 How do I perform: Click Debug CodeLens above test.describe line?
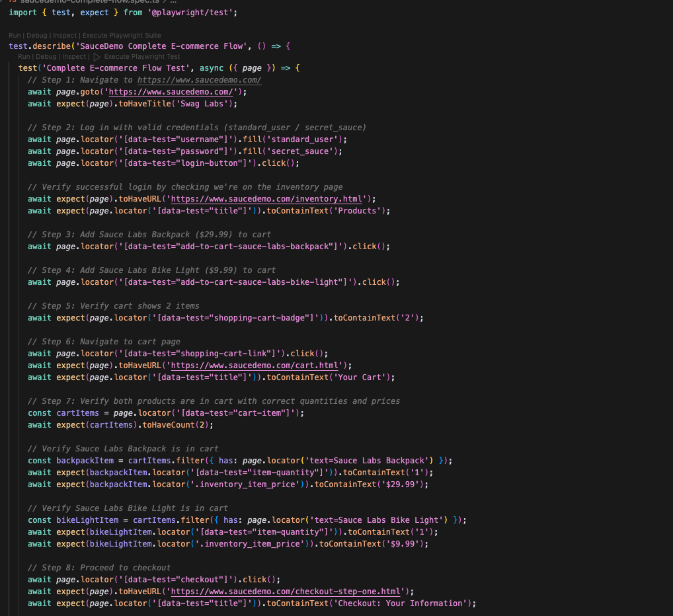[38, 35]
